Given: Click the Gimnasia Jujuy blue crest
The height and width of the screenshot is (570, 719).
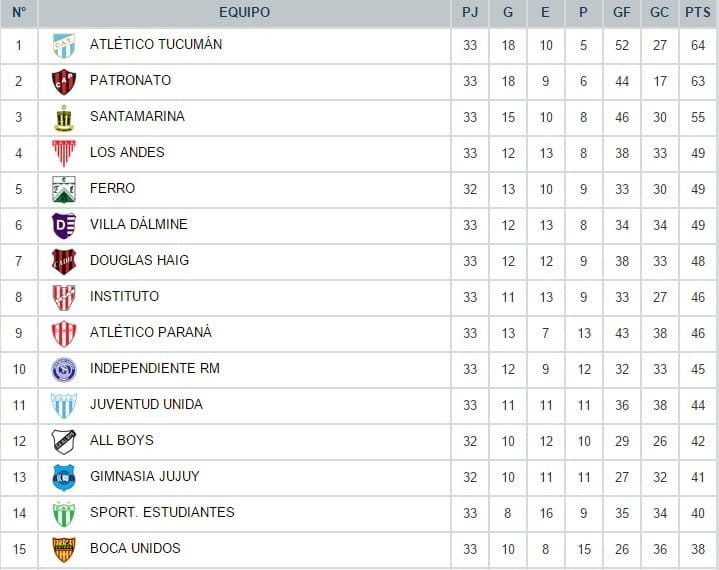Looking at the screenshot, I should [x=64, y=477].
